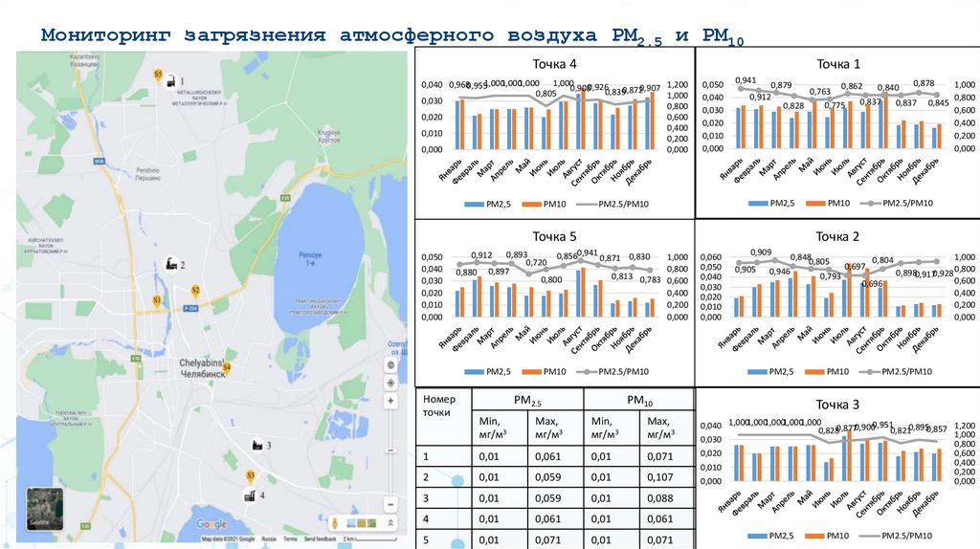
Task: Zoom out with the minus button
Action: tap(390, 504)
